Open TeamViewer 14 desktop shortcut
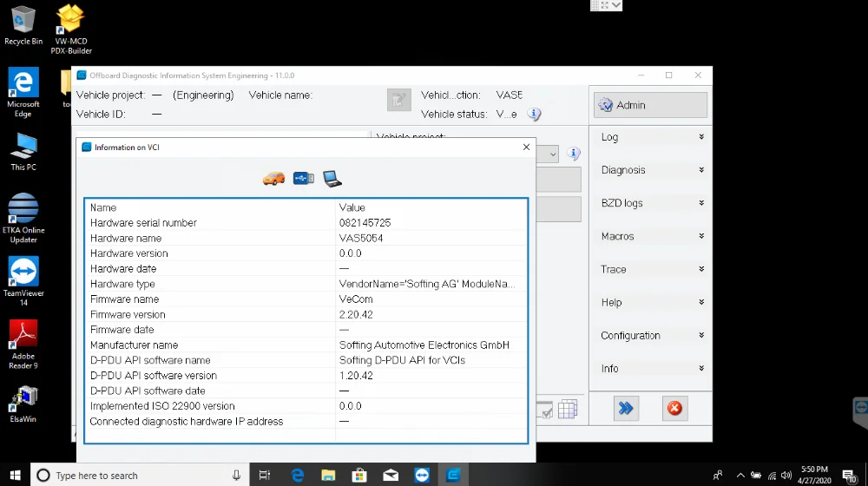The width and height of the screenshot is (868, 486). coord(23,281)
